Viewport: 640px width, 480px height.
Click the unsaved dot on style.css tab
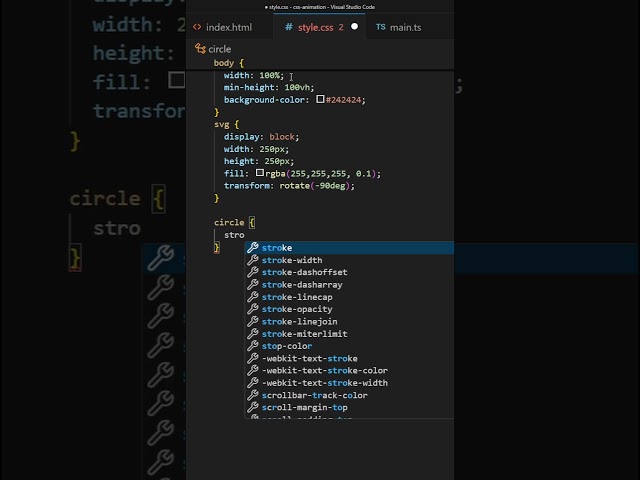354,27
